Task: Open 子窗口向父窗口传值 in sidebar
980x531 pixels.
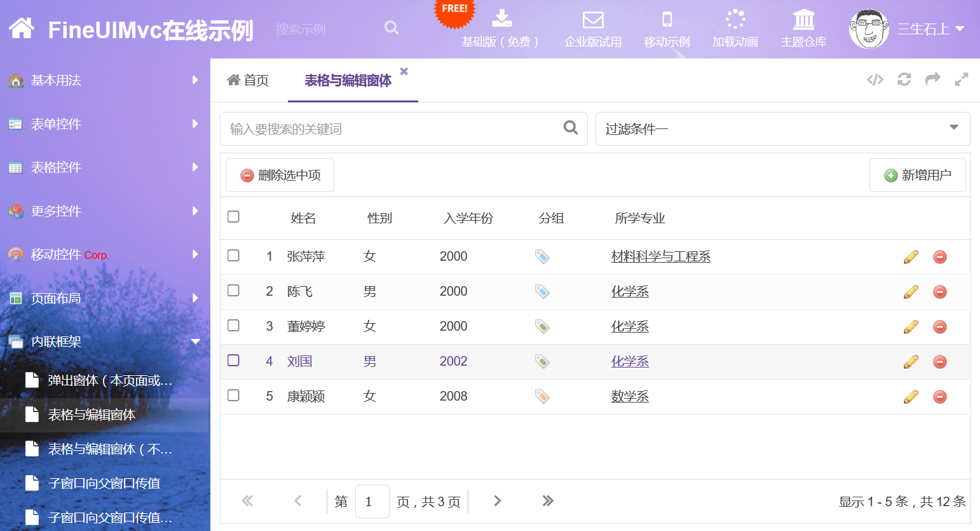Action: [104, 483]
